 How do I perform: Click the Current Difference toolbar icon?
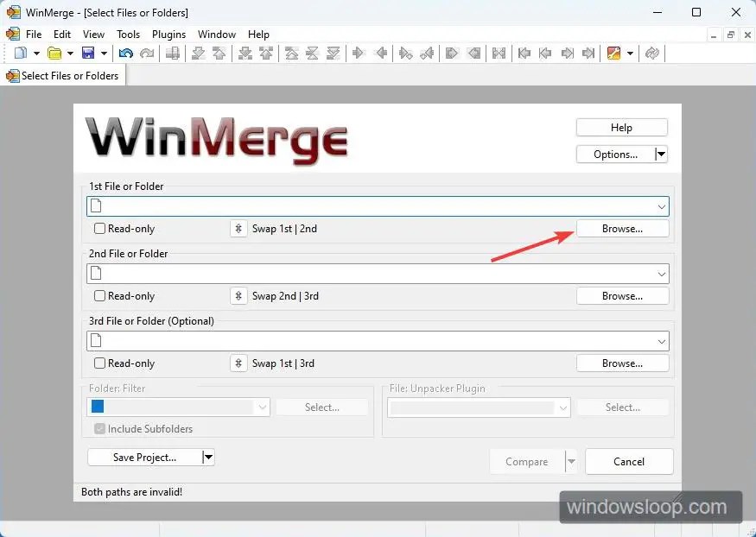coord(313,53)
